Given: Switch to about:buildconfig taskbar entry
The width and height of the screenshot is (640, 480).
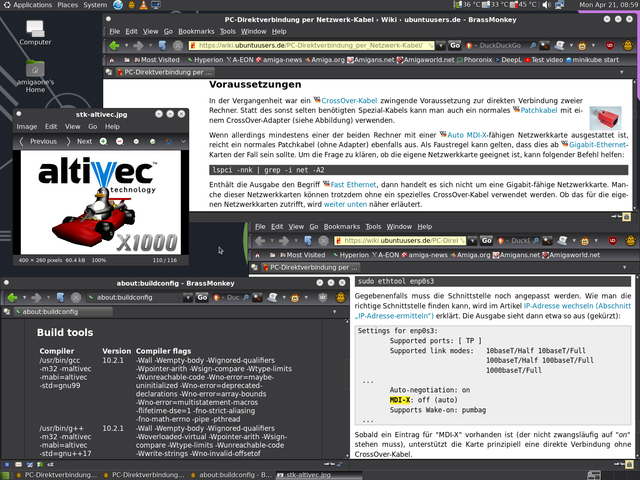Looking at the screenshot, I should [x=231, y=475].
